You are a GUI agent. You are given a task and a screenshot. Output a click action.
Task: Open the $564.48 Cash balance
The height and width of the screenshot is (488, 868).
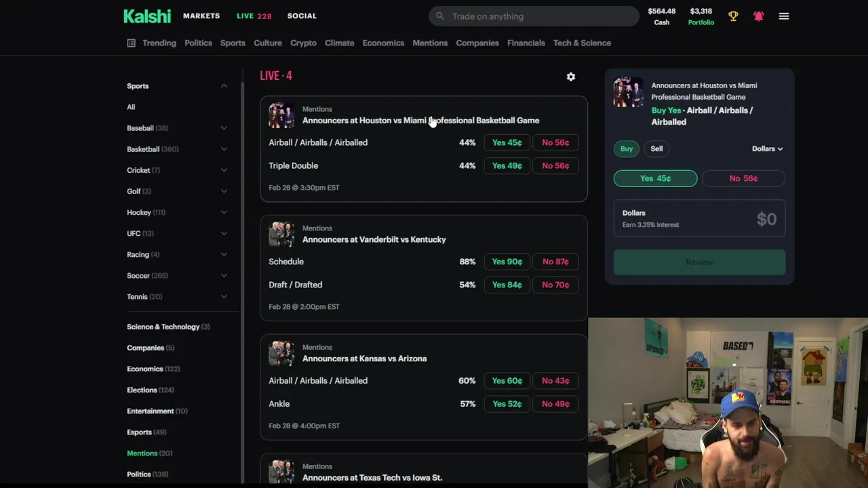[662, 16]
